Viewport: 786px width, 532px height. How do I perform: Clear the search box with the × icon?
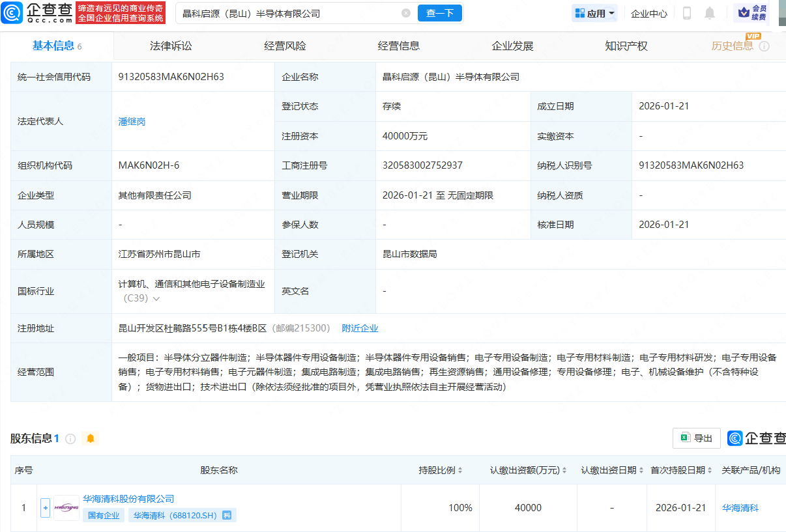407,13
